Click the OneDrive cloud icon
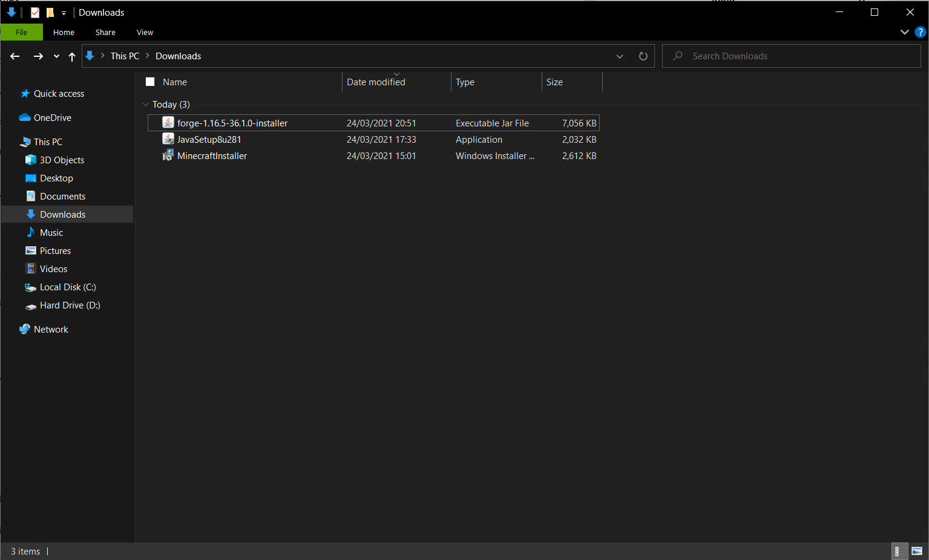 [x=25, y=117]
